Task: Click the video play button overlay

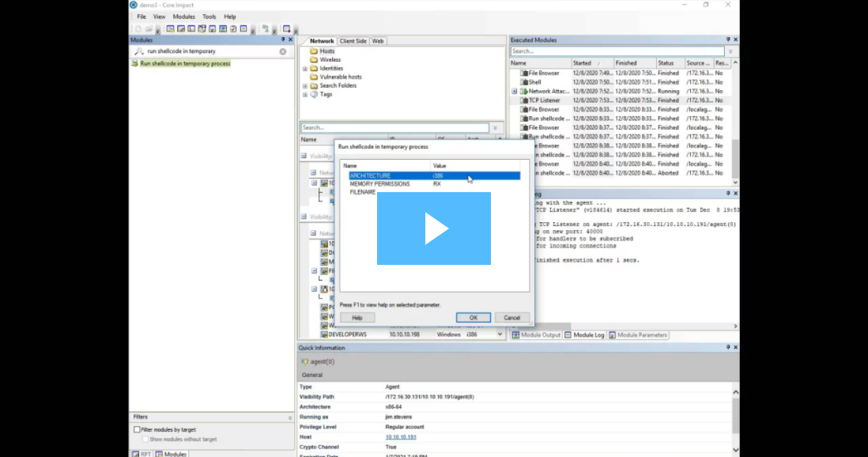Action: (x=433, y=228)
